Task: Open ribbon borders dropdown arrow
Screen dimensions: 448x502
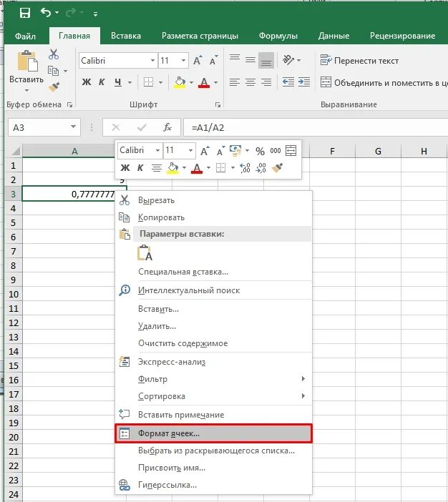Action: coord(160,83)
